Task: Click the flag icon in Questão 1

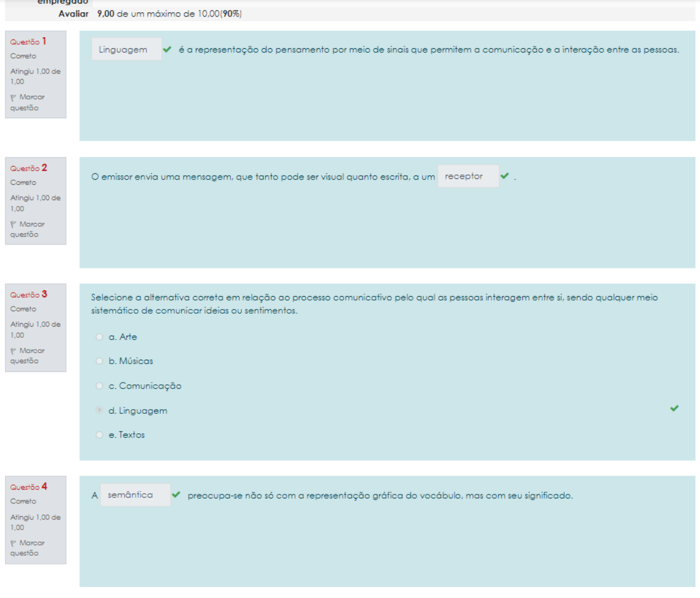Action: 14,98
